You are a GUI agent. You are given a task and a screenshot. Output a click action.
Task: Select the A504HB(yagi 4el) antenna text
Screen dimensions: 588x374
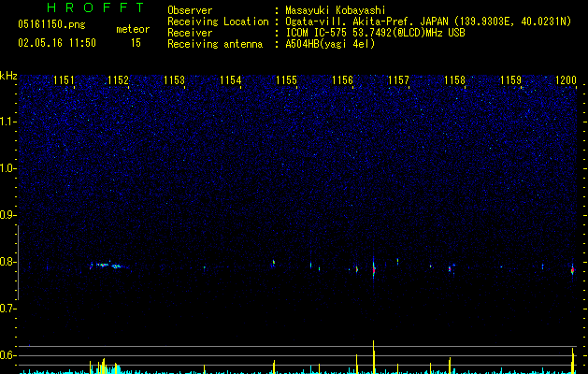pyautogui.click(x=330, y=44)
